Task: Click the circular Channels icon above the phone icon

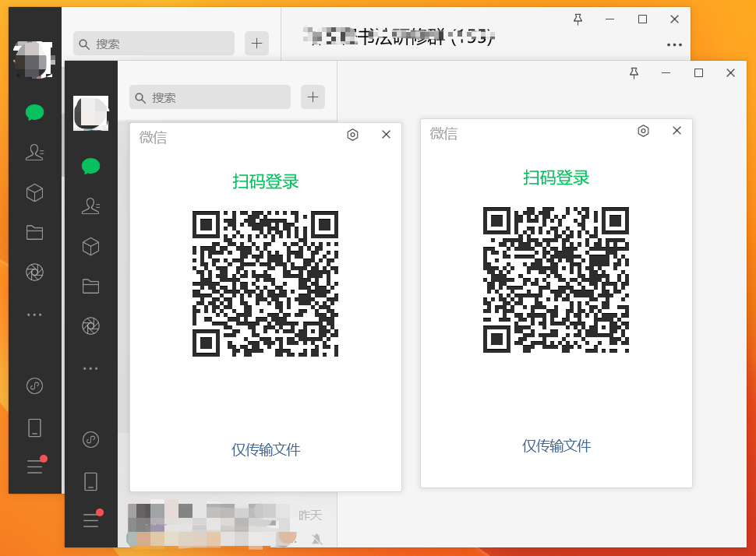Action: (x=90, y=438)
